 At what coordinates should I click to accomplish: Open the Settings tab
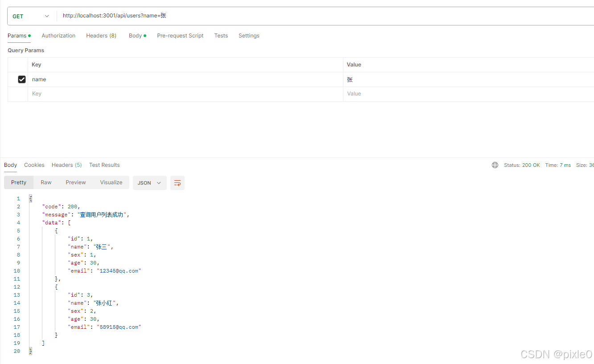249,36
